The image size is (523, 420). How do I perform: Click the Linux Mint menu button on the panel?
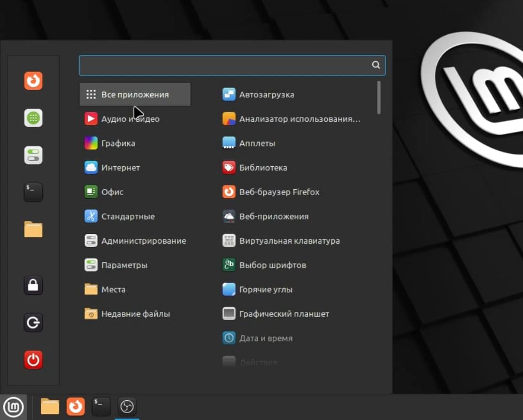13,407
